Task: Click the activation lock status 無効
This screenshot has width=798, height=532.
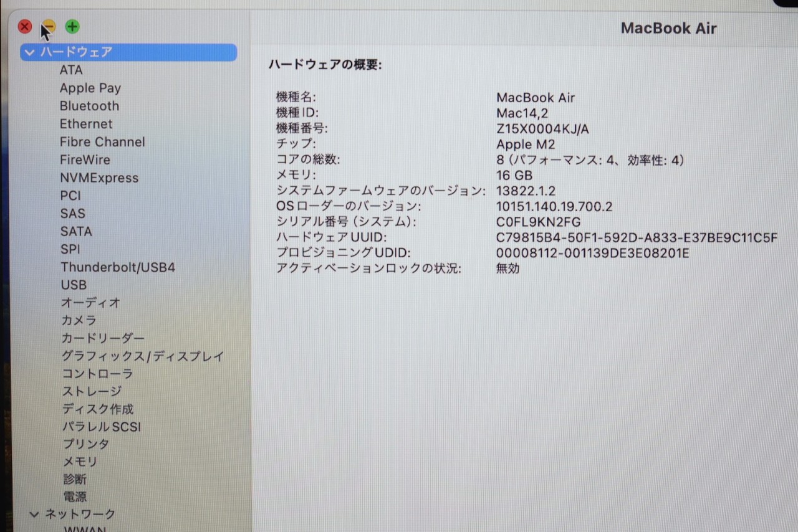Action: [508, 268]
